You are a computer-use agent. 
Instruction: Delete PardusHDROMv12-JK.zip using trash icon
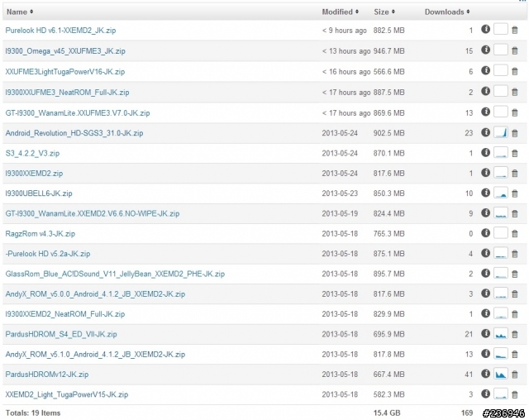pyautogui.click(x=515, y=375)
